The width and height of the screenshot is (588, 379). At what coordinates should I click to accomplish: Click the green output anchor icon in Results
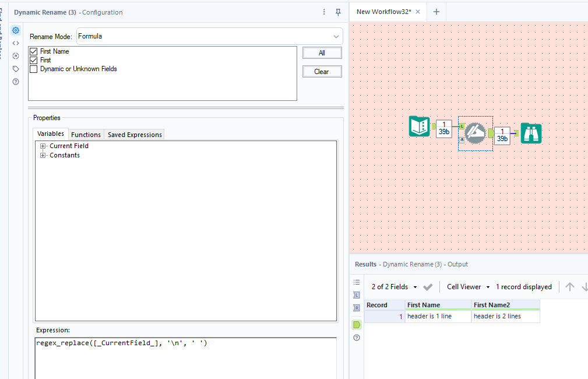pos(356,324)
